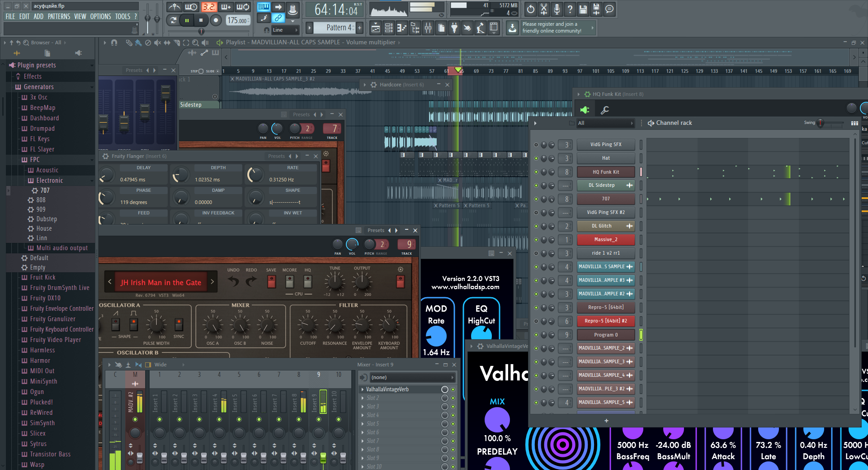This screenshot has height=470, width=868.
Task: Open the channel rack graph editor icon
Action: click(854, 123)
